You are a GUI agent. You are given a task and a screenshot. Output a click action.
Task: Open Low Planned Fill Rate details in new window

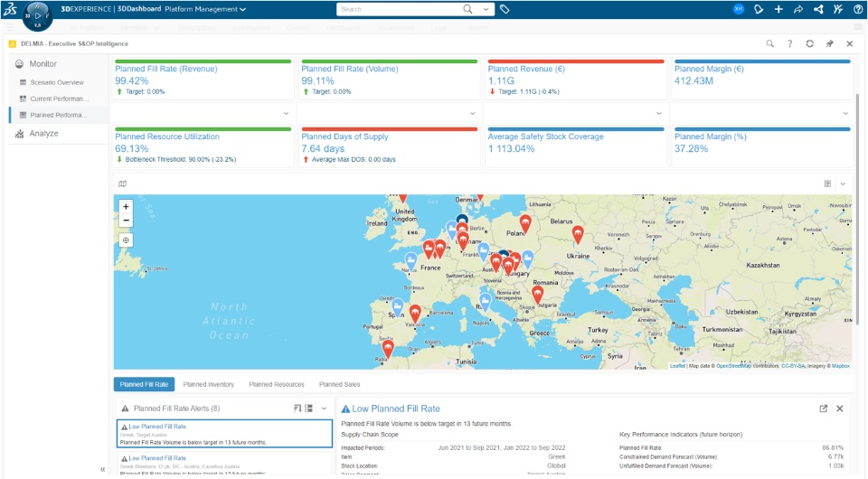823,409
